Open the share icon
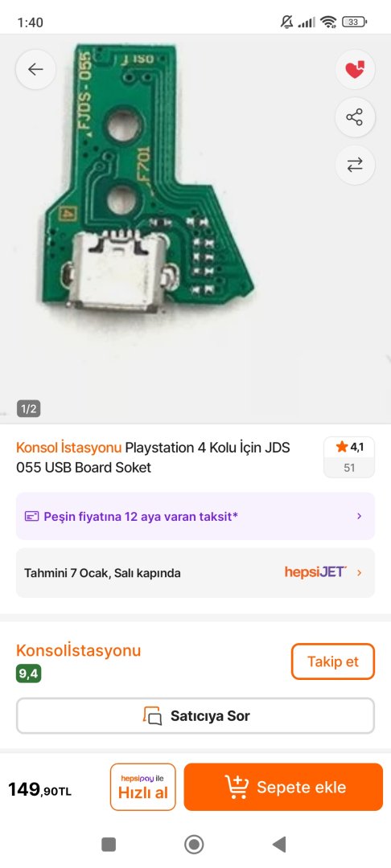Image resolution: width=391 pixels, height=868 pixels. tap(355, 117)
